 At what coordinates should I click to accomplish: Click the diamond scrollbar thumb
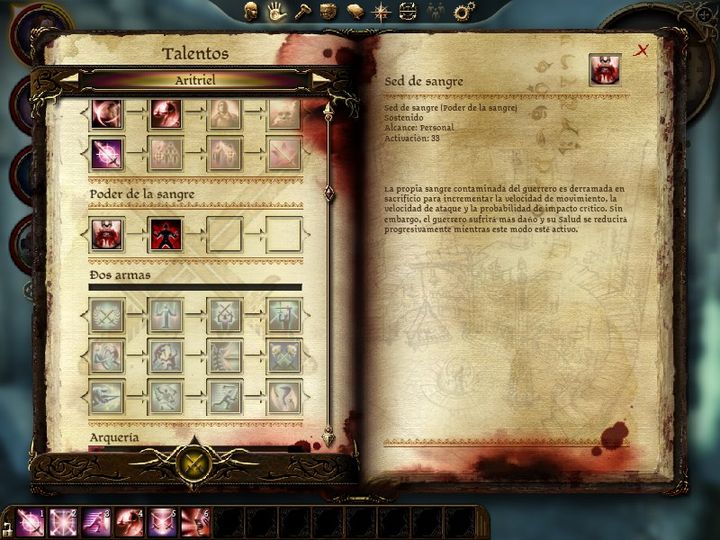click(329, 193)
